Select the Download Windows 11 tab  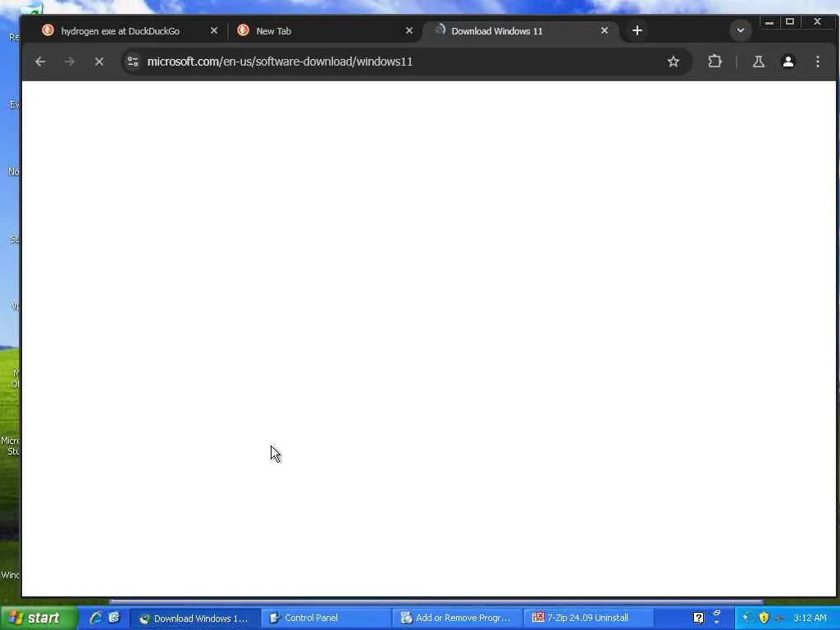click(x=519, y=31)
